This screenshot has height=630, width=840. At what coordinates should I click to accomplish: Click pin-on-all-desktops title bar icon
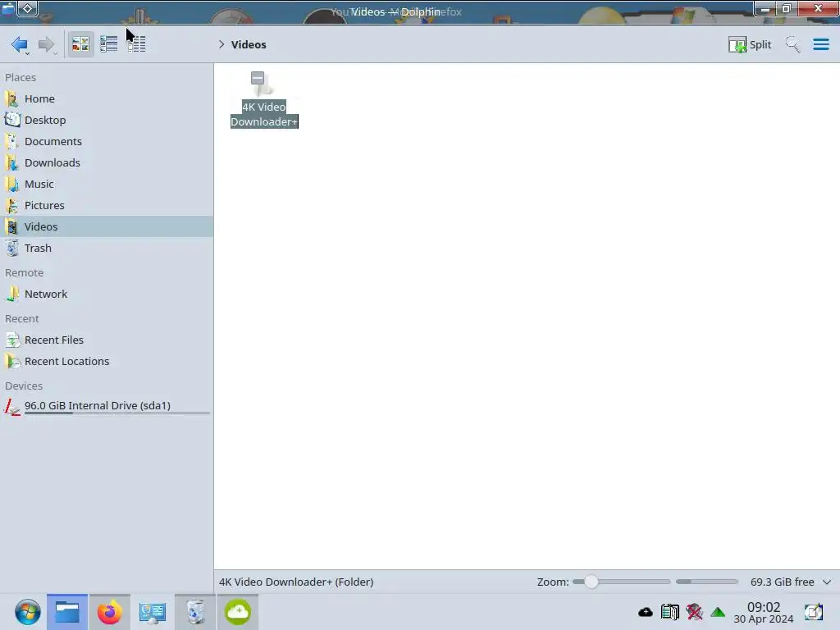28,8
